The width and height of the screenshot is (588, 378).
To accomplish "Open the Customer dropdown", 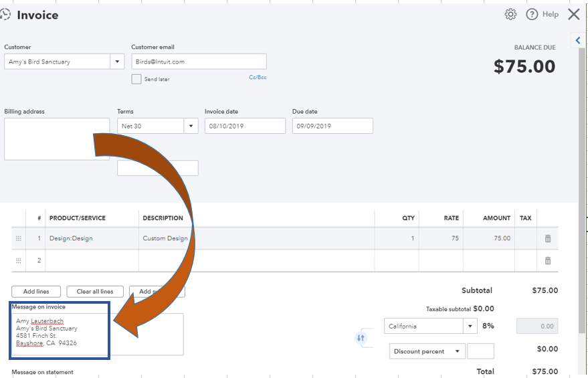I will click(x=118, y=62).
